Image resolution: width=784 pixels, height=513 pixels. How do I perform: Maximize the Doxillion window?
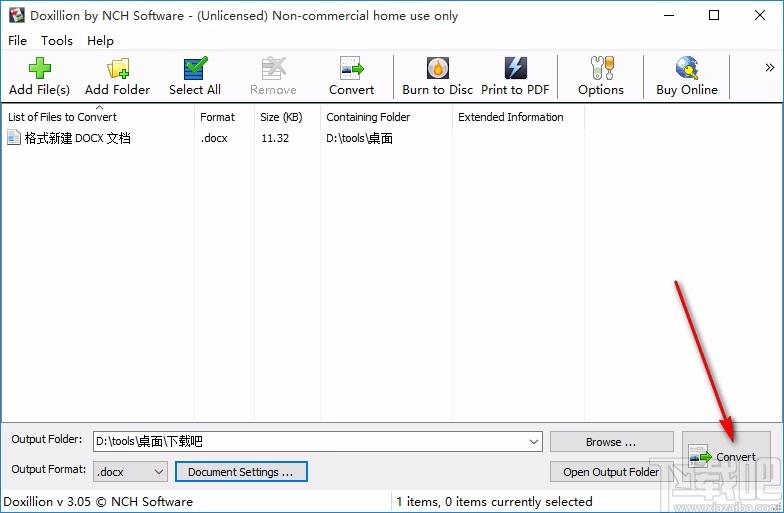pyautogui.click(x=714, y=16)
